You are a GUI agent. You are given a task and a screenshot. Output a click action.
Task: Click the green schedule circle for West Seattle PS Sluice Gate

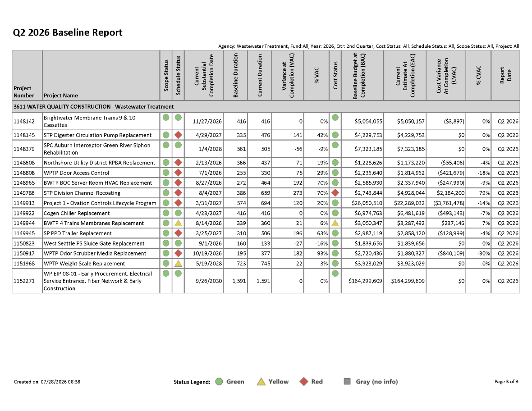tap(178, 243)
